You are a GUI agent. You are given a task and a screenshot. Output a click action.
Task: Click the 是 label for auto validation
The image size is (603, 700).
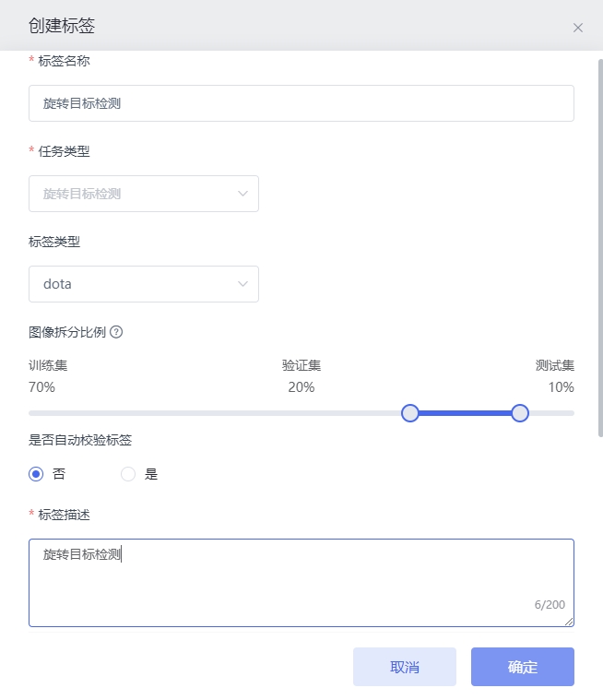pos(151,474)
